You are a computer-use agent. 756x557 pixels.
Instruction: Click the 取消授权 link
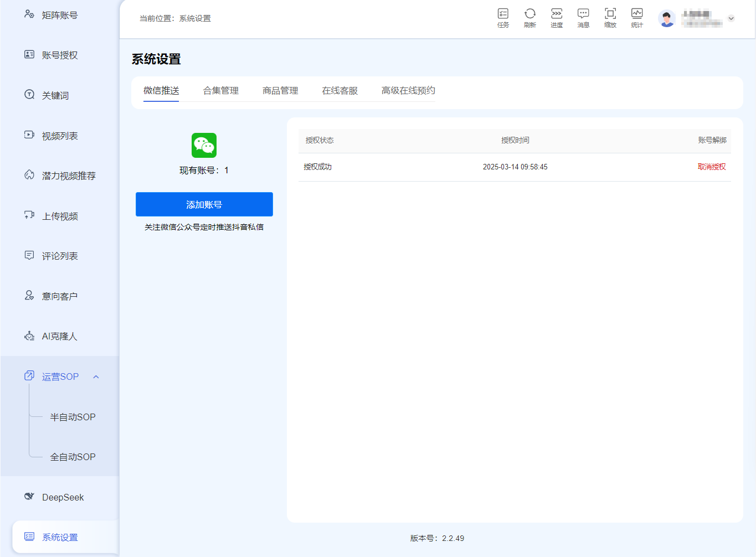pos(712,167)
